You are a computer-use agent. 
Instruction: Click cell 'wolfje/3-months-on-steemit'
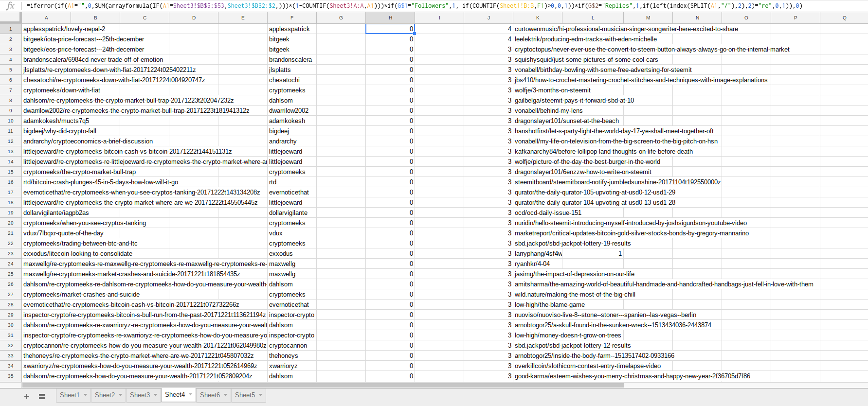[x=553, y=90]
